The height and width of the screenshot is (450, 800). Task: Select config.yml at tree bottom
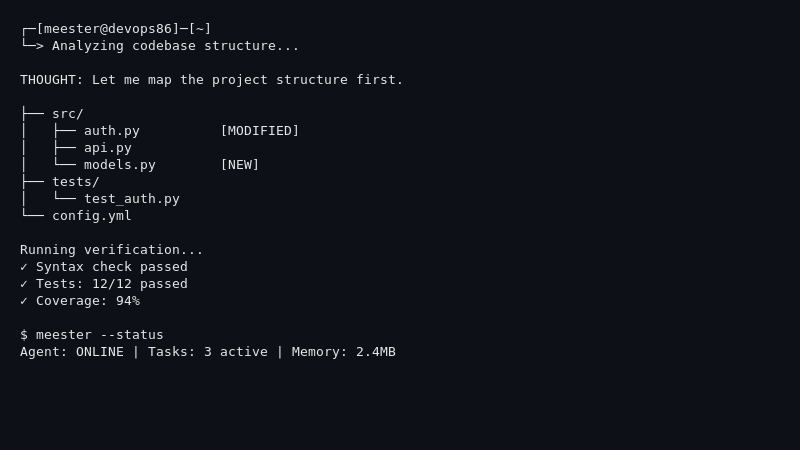click(x=92, y=216)
